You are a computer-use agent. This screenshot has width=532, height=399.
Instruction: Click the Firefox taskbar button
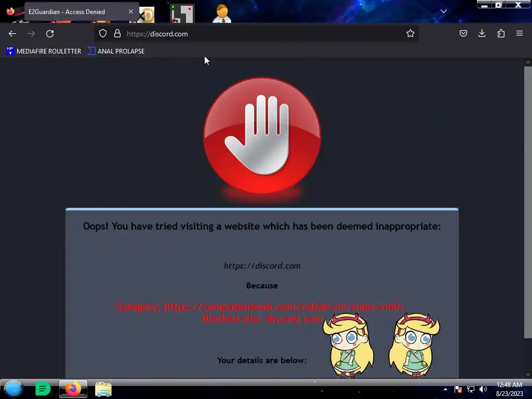pos(73,389)
